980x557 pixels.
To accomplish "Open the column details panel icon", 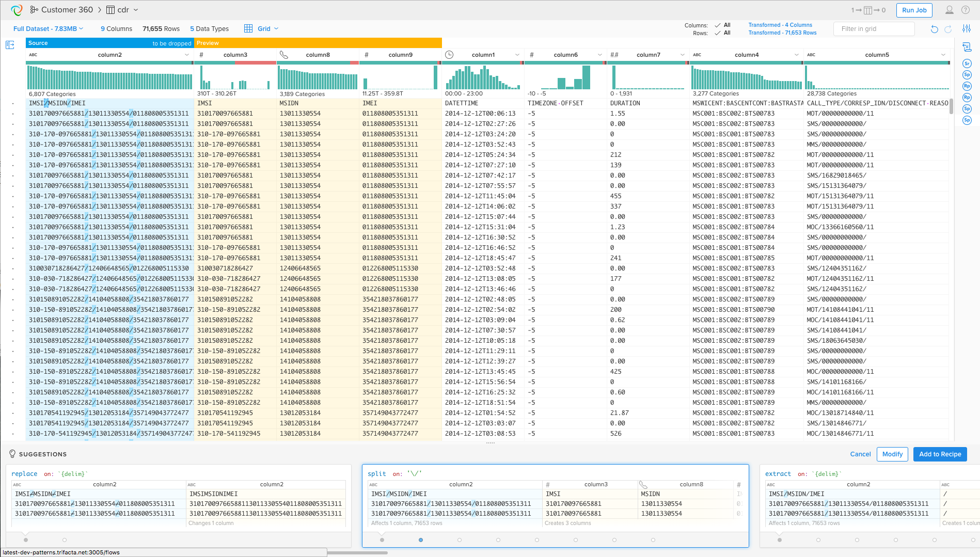I will tap(9, 45).
